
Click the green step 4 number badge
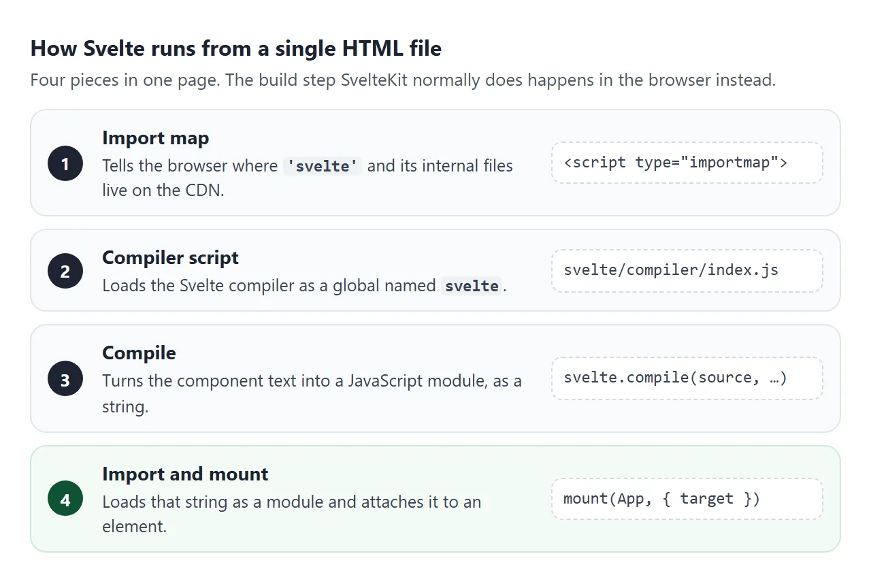65,499
